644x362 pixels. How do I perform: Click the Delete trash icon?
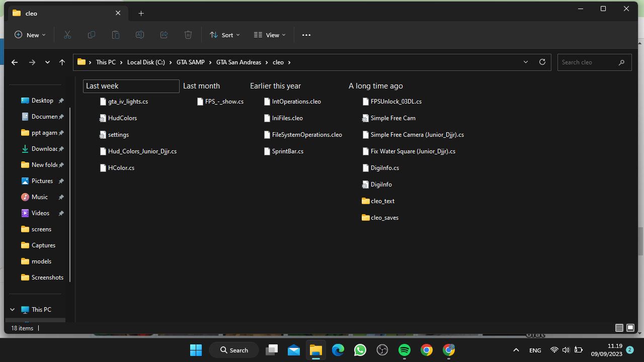tap(188, 35)
